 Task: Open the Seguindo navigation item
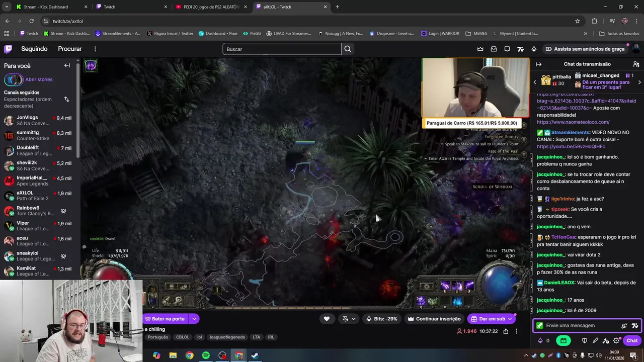coord(34,49)
